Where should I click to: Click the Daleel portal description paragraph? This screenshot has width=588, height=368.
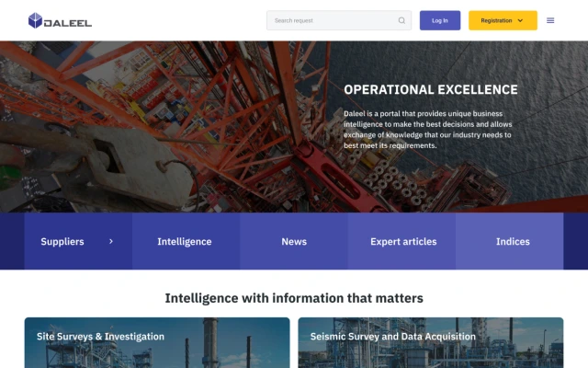427,129
